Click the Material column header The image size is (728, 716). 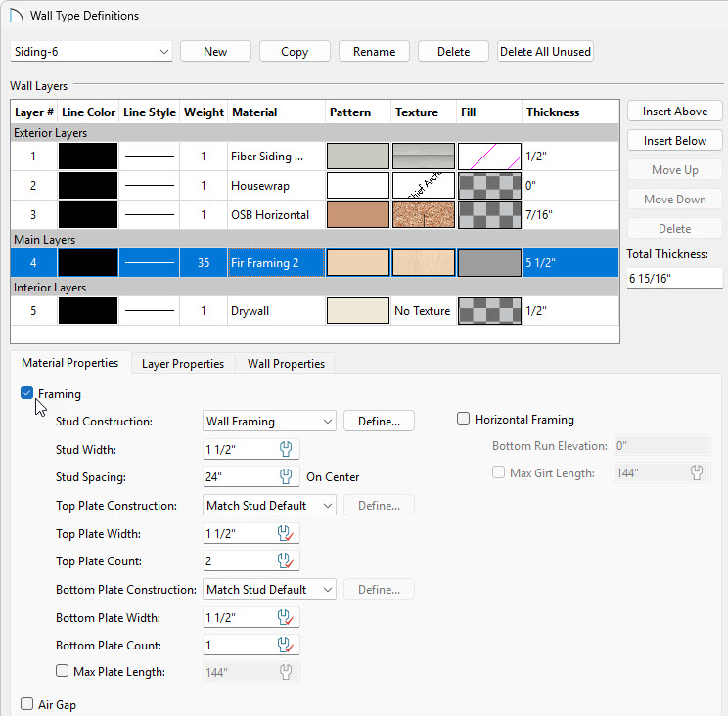tap(276, 112)
